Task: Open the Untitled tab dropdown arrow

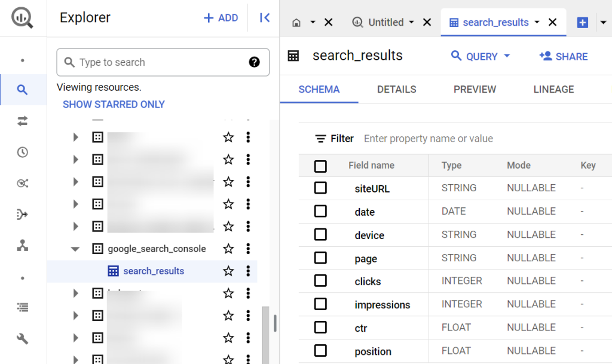Action: click(x=411, y=22)
